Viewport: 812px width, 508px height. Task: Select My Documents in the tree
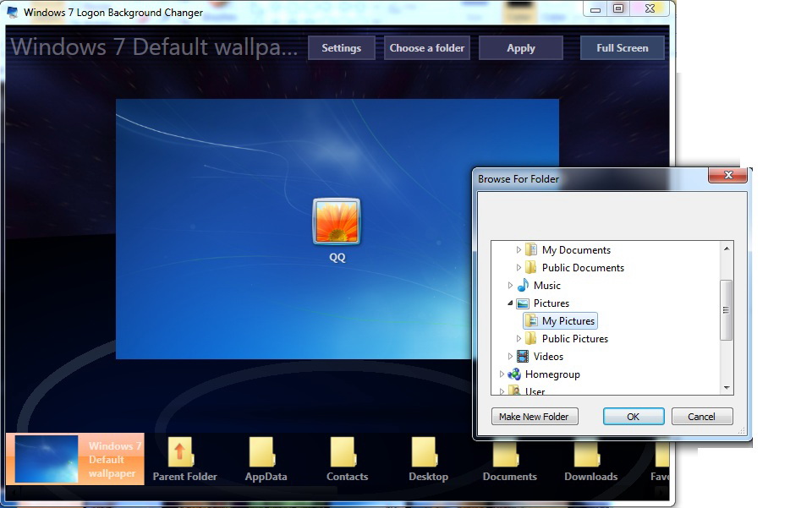(576, 250)
